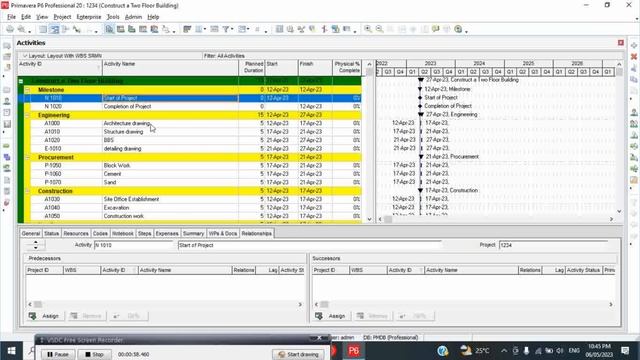The image size is (640, 360).
Task: Open the Filter icon's dropdown arrow
Action: pyautogui.click(x=232, y=29)
